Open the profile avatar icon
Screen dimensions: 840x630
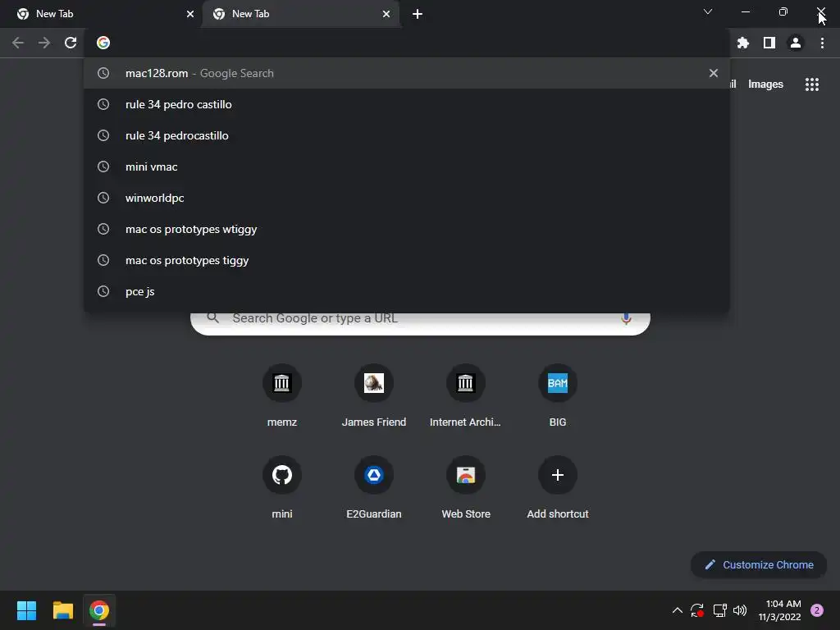[x=796, y=43]
